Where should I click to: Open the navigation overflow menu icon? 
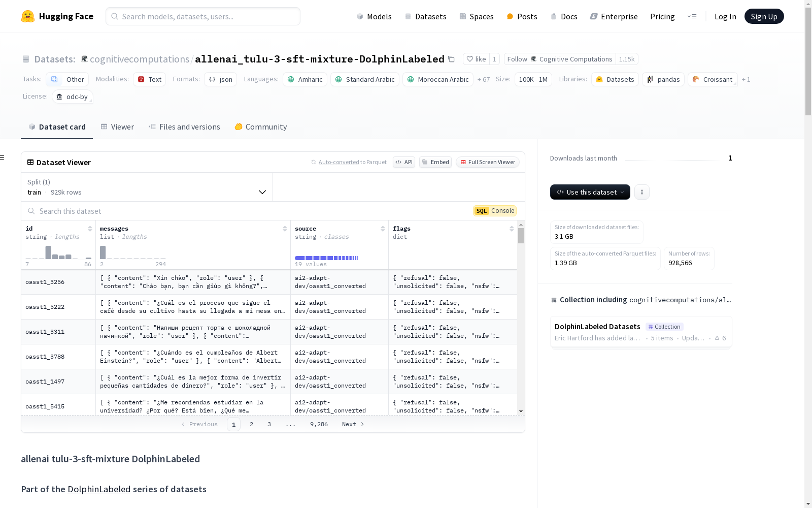pos(692,16)
